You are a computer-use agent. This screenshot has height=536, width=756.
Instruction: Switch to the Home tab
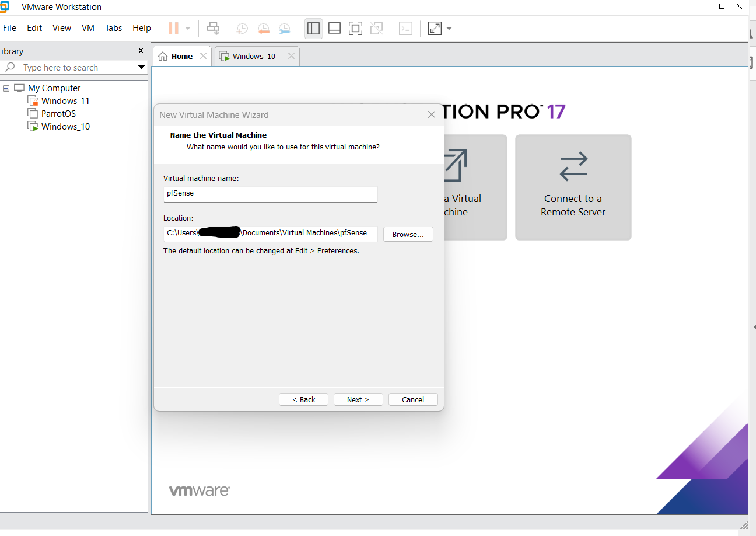(x=182, y=56)
